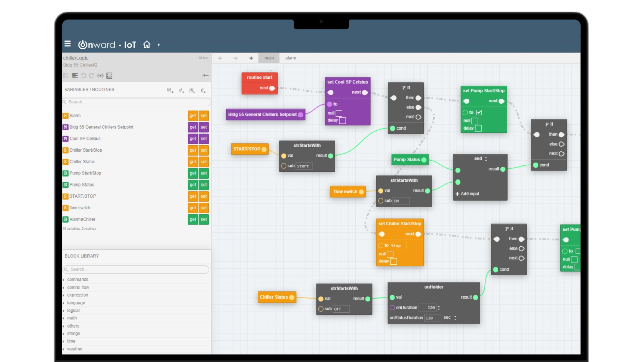Click get for the Alarm variable
644x362 pixels.
pyautogui.click(x=193, y=116)
